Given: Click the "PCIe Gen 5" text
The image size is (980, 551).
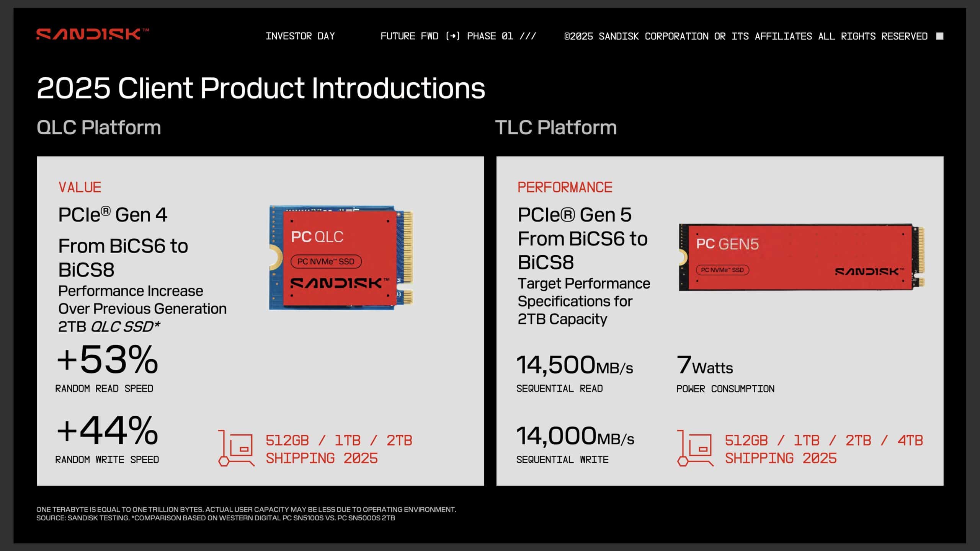Looking at the screenshot, I should pyautogui.click(x=575, y=215).
